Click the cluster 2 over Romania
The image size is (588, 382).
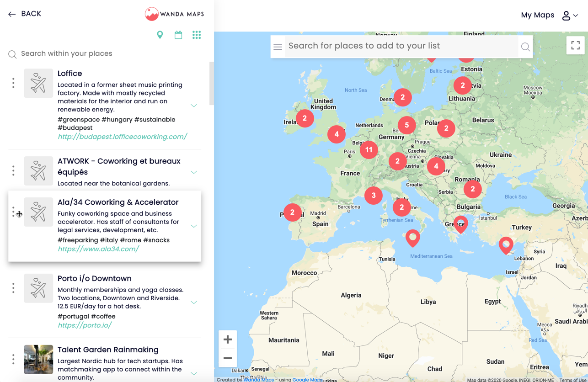(x=473, y=189)
